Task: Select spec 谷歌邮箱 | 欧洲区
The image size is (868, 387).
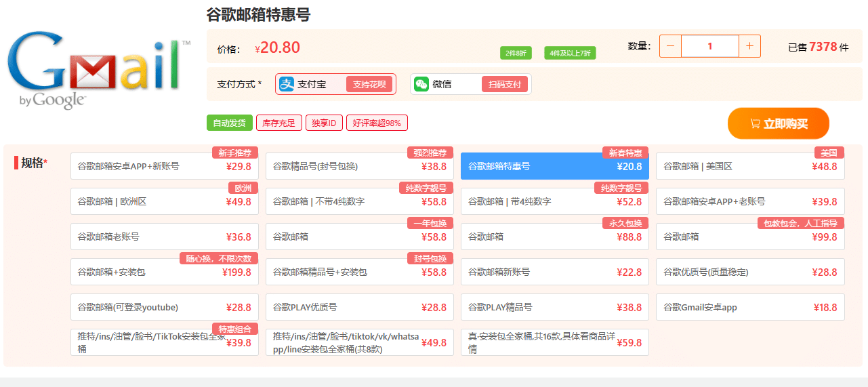Action: pos(165,201)
